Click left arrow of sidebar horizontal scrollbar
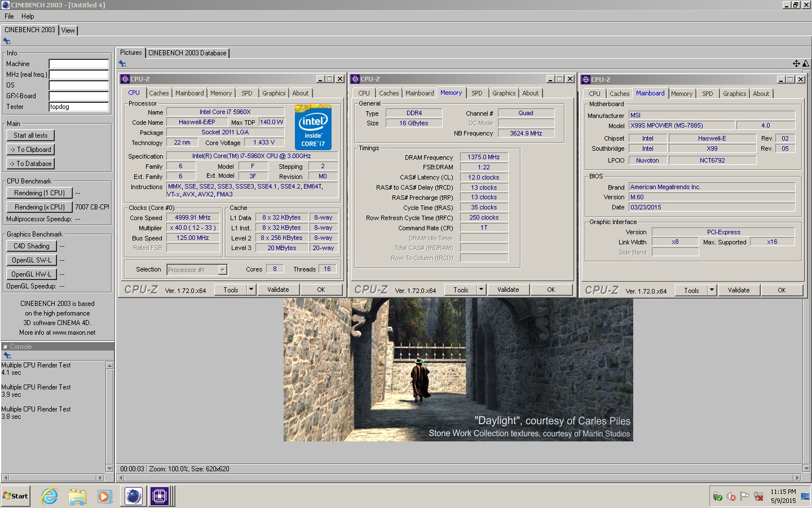The width and height of the screenshot is (812, 508). [5, 478]
